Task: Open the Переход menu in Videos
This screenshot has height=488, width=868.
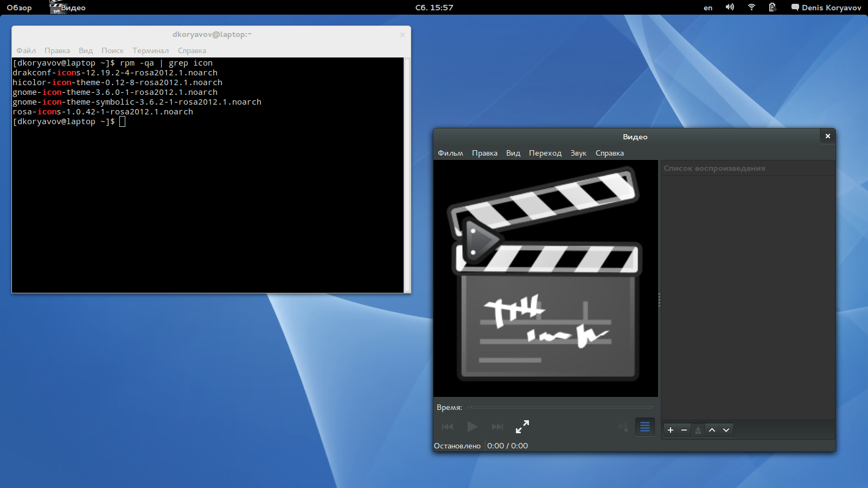Action: pos(545,153)
